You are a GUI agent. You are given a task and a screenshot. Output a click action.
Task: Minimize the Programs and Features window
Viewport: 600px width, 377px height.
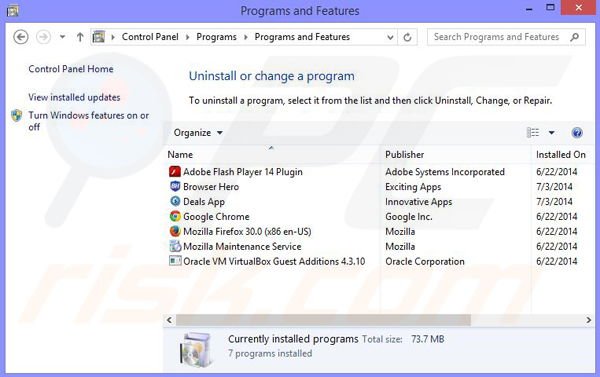529,9
